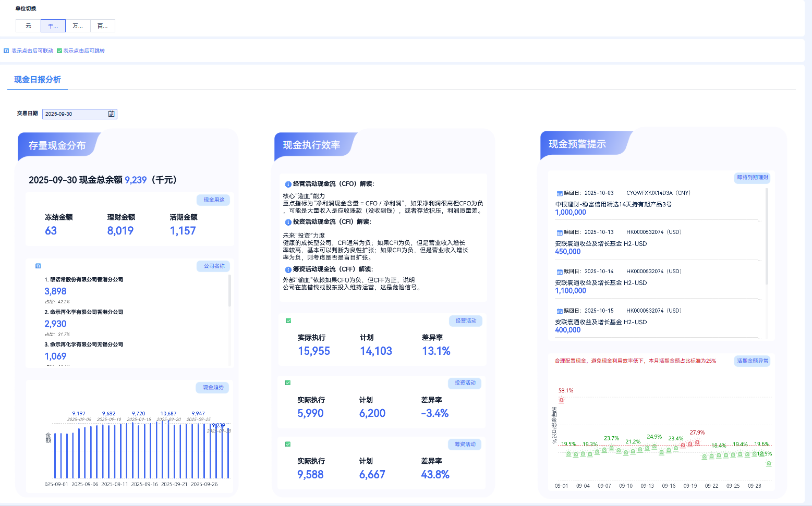Click the total cash balance 9,239
The image size is (812, 506).
pos(136,180)
